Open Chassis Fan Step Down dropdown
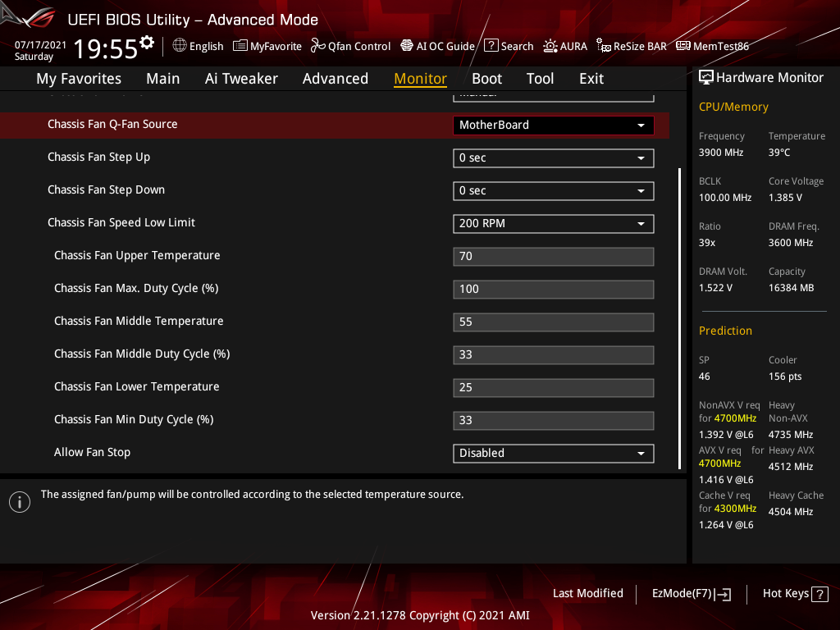 [554, 190]
